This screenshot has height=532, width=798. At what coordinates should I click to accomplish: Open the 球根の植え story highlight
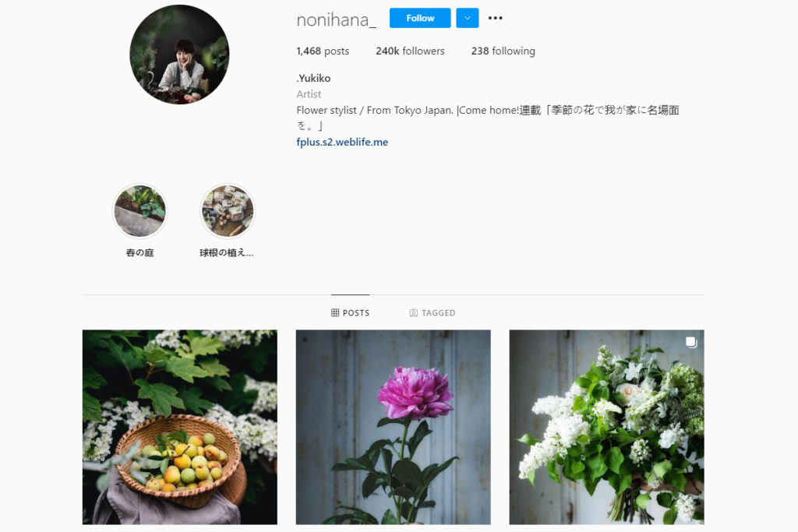[x=228, y=210]
